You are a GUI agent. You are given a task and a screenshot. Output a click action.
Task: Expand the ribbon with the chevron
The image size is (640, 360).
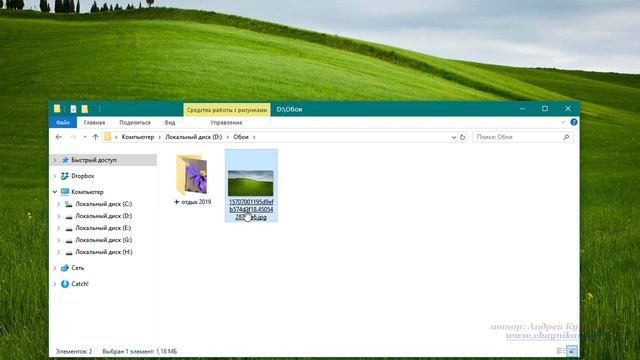coord(563,122)
